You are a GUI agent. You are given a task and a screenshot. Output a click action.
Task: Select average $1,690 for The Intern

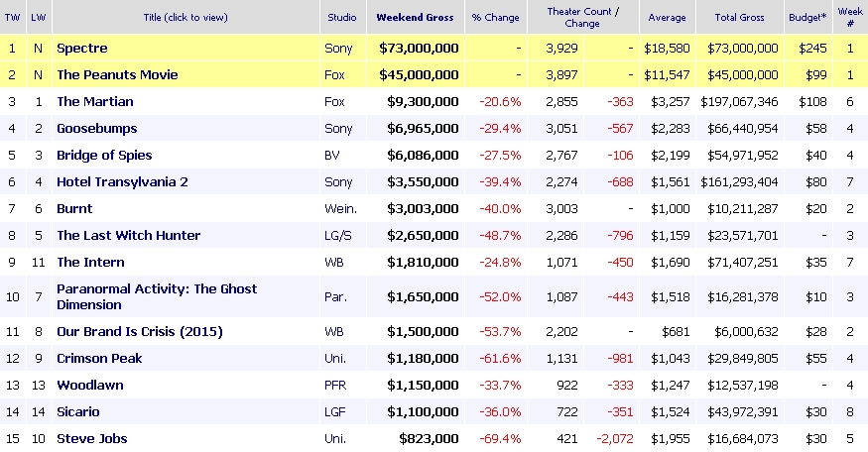point(671,263)
